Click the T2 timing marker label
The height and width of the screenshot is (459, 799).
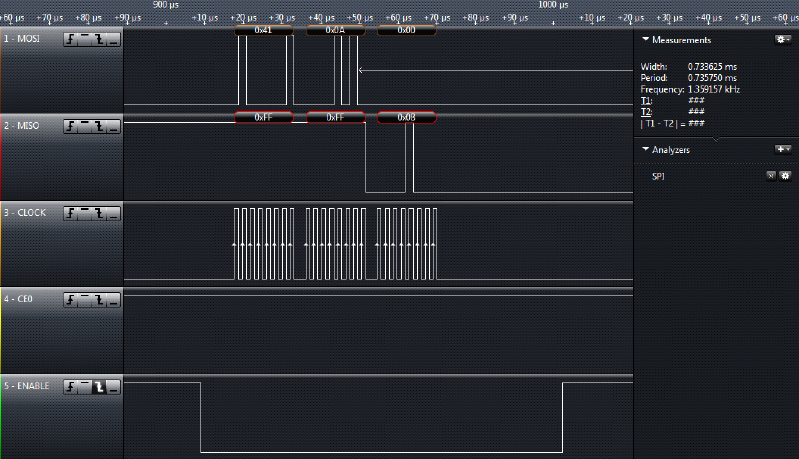click(x=645, y=112)
